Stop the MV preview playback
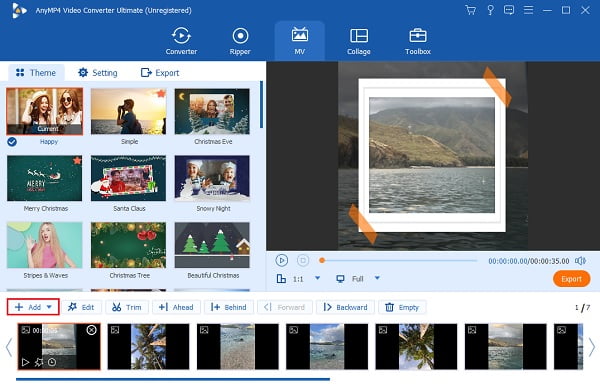 (x=303, y=260)
